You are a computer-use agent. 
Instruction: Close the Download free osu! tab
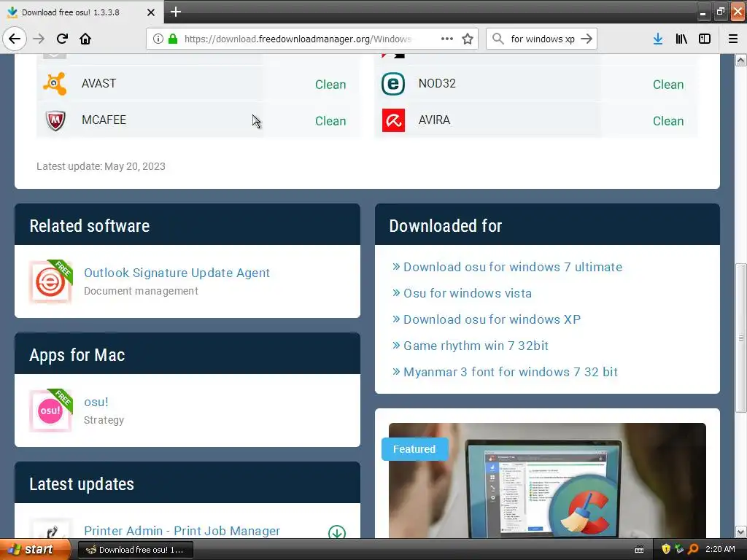(150, 12)
